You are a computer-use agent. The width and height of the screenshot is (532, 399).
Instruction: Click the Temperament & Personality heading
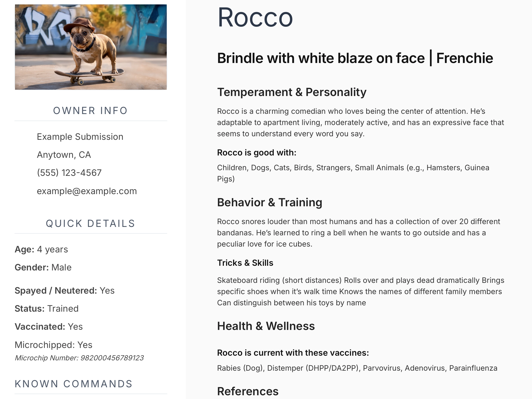(x=292, y=92)
